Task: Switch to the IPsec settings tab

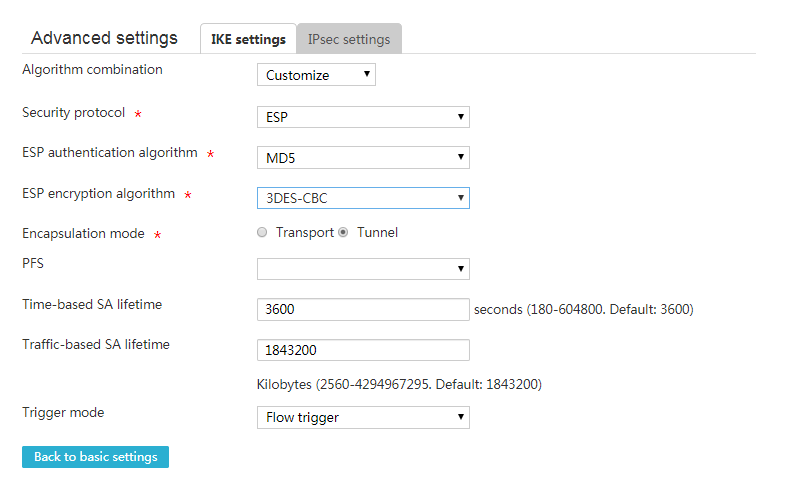Action: [349, 39]
